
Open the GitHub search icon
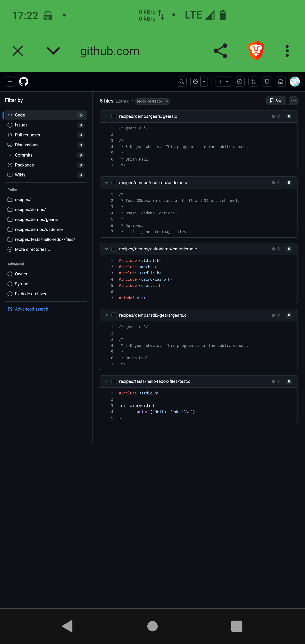182,82
